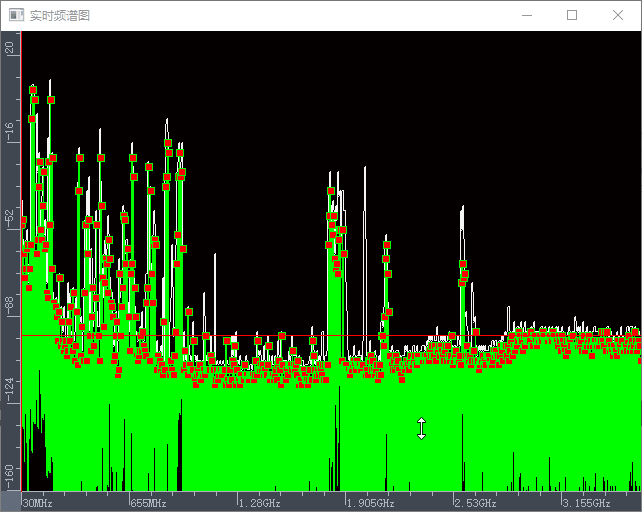Maximize the spectrum window
The width and height of the screenshot is (642, 512).
point(572,15)
